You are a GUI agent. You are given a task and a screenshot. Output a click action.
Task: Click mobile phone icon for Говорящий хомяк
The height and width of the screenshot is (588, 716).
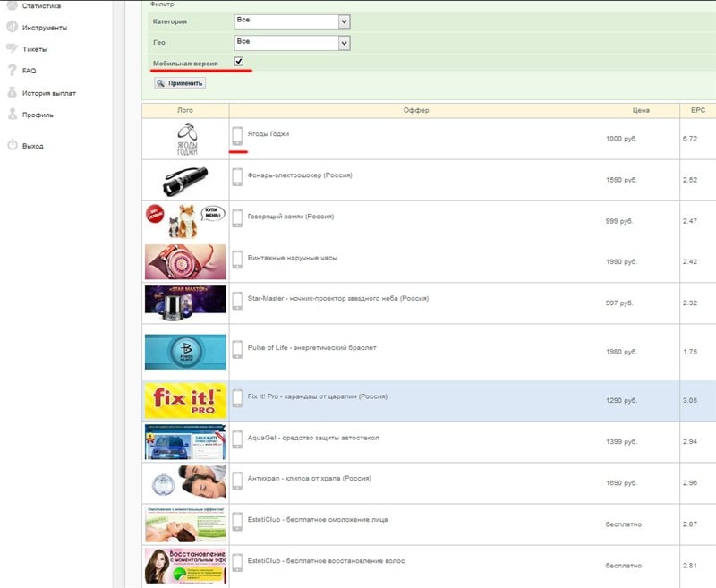(237, 218)
